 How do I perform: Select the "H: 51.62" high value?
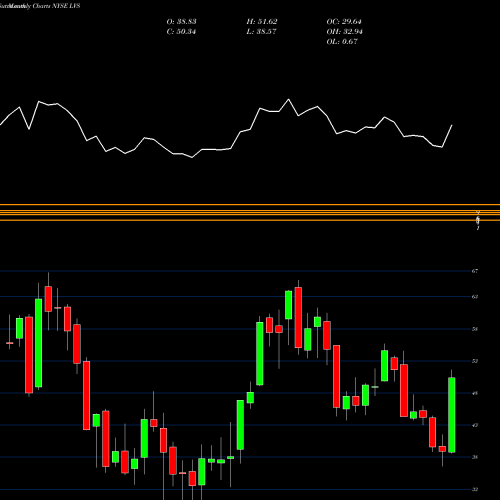(262, 22)
